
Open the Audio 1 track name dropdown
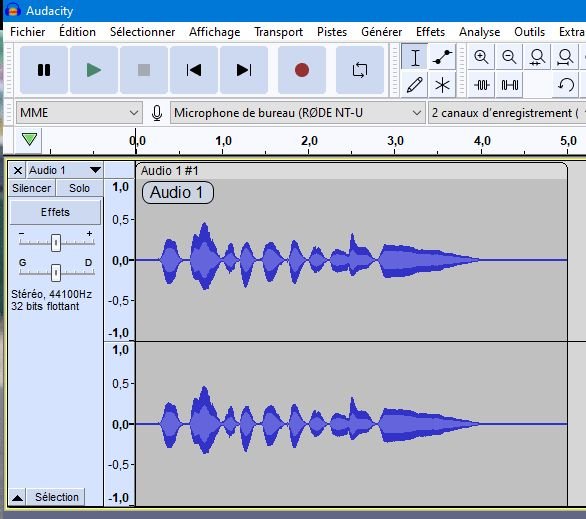point(65,170)
